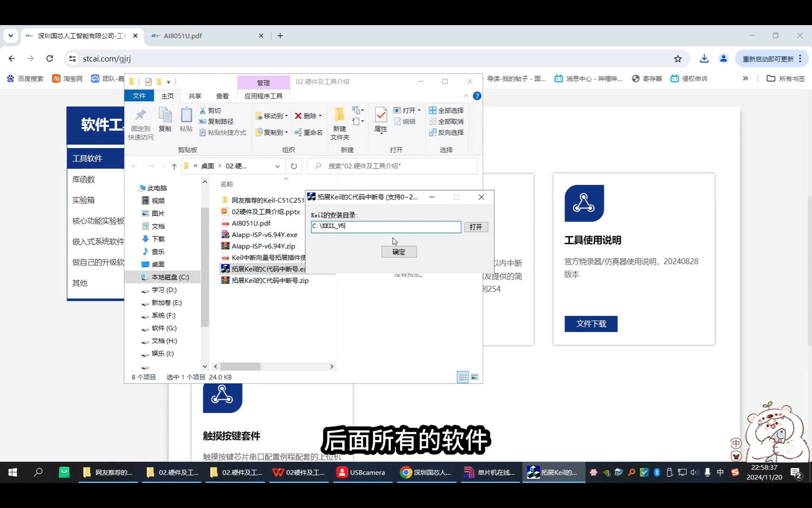Open Chrome's downloads icon
Image resolution: width=812 pixels, height=508 pixels.
click(704, 59)
